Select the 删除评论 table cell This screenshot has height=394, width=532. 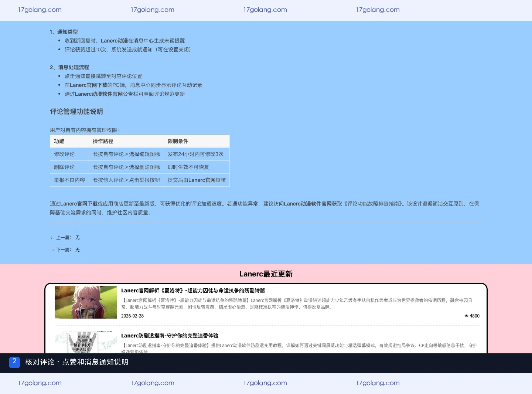point(69,167)
